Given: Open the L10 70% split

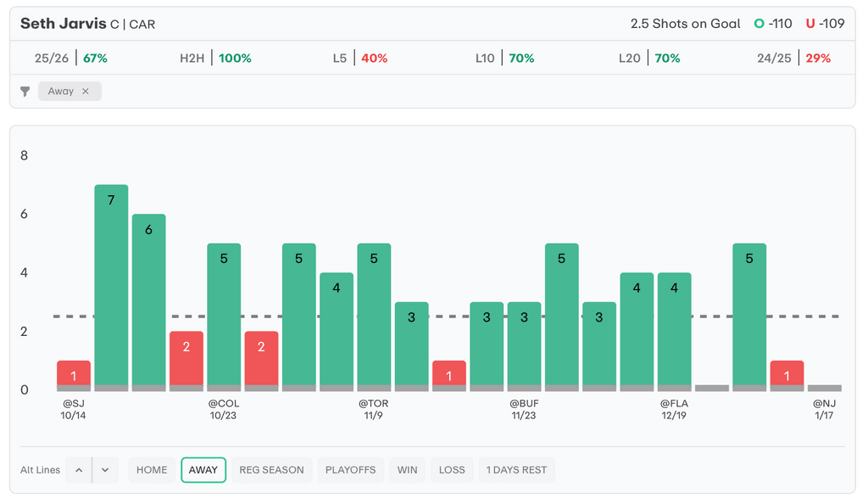Looking at the screenshot, I should coord(504,59).
